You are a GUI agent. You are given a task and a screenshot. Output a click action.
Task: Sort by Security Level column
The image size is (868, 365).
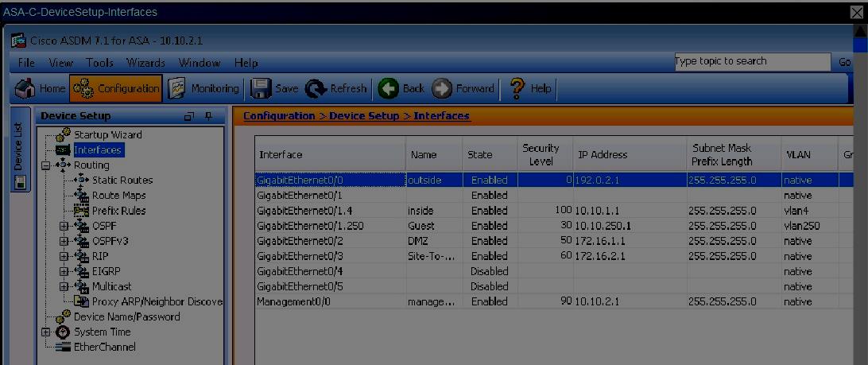(x=545, y=154)
